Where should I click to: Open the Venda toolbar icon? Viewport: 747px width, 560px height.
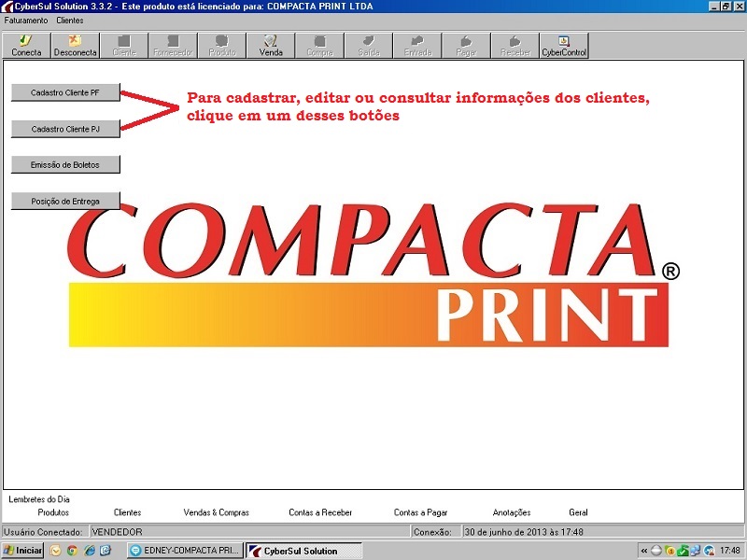[x=271, y=46]
